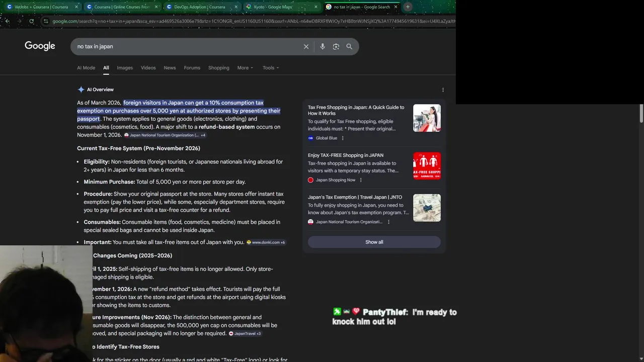
Task: Select the Videos search tab
Action: coord(148,68)
